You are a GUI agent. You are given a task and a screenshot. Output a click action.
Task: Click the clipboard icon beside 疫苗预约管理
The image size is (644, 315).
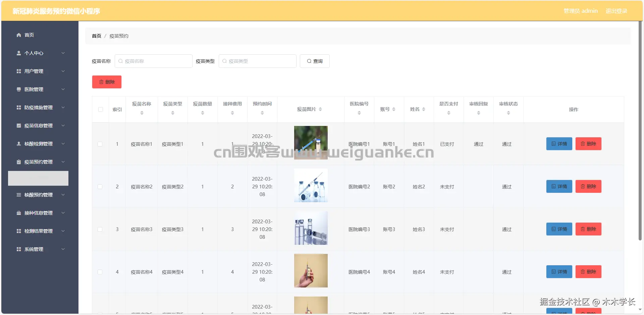pos(19,162)
